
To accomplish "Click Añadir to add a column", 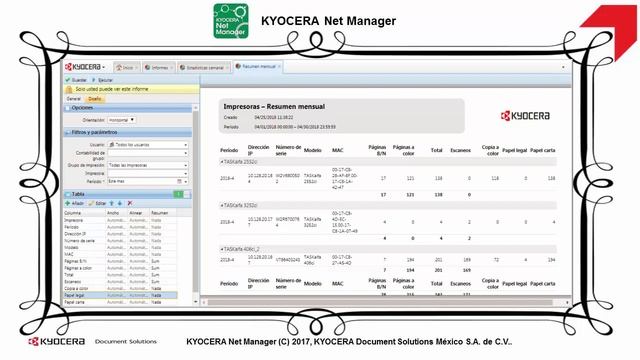I will (75, 203).
